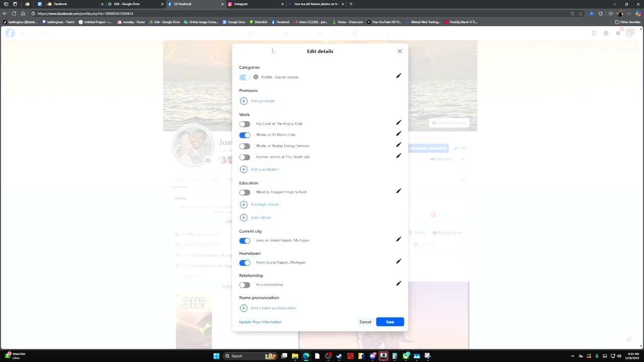
Task: Click the plus icon for Add a workplace
Action: click(244, 169)
